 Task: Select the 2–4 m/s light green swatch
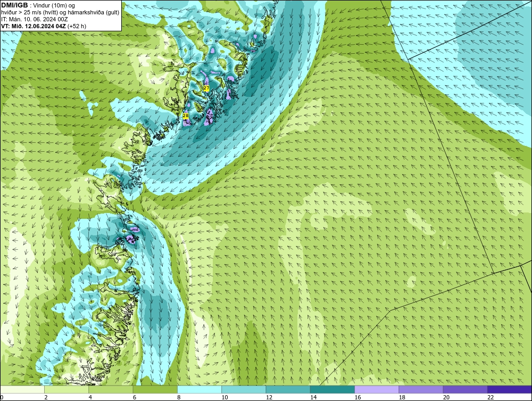click(x=66, y=389)
